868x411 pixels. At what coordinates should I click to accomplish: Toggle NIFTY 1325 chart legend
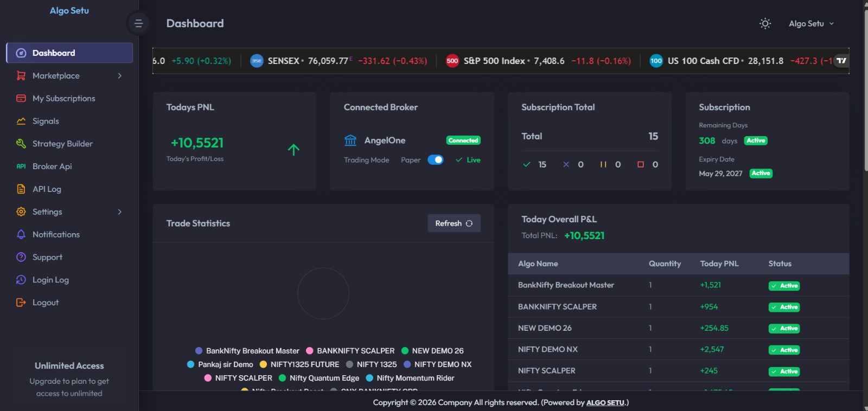click(x=372, y=364)
